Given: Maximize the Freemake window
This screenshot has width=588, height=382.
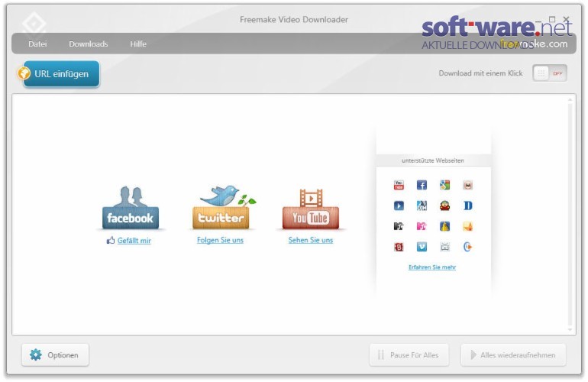Looking at the screenshot, I should (x=551, y=19).
